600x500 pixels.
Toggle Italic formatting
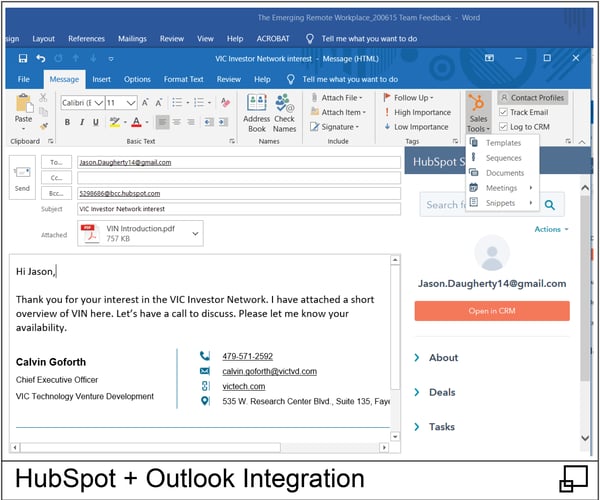tap(82, 122)
